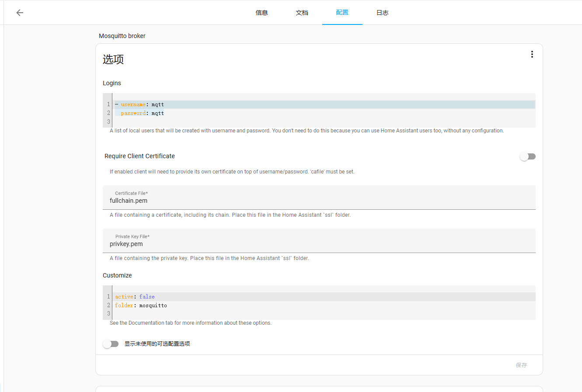Image resolution: width=582 pixels, height=392 pixels.
Task: Click the Require Client Certificate label
Action: 139,156
